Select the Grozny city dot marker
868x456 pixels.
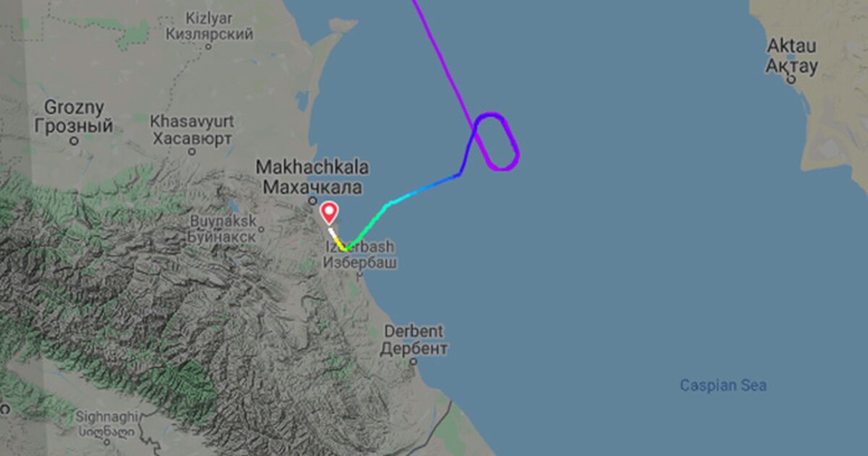[74, 141]
